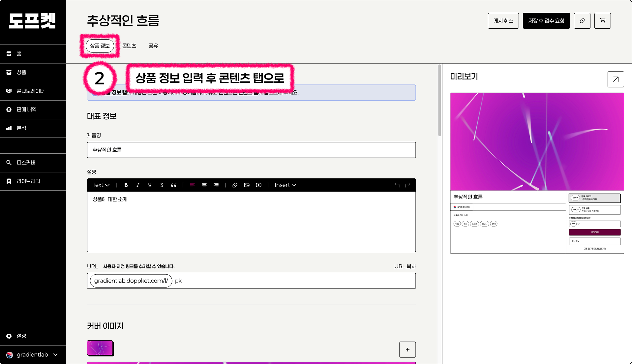
Task: Click the URL 복사 link
Action: coord(405,266)
